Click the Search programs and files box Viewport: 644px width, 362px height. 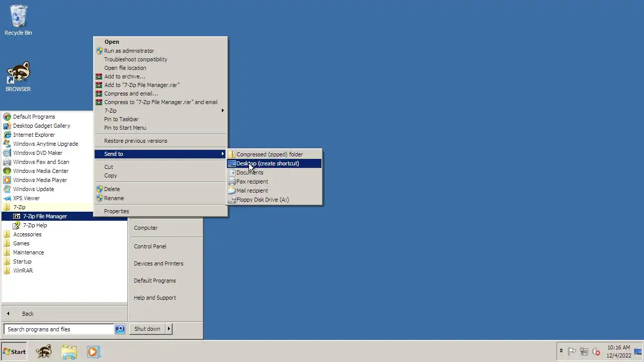(59, 329)
